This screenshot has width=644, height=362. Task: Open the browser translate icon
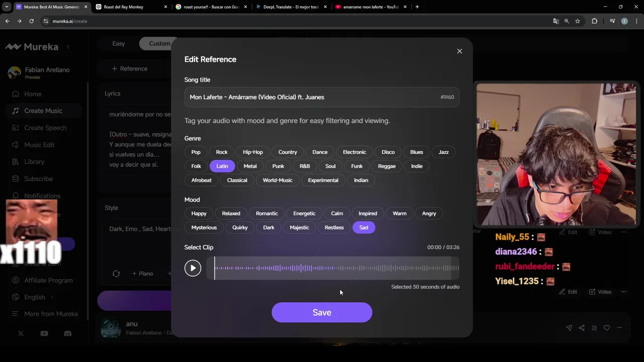pyautogui.click(x=555, y=21)
